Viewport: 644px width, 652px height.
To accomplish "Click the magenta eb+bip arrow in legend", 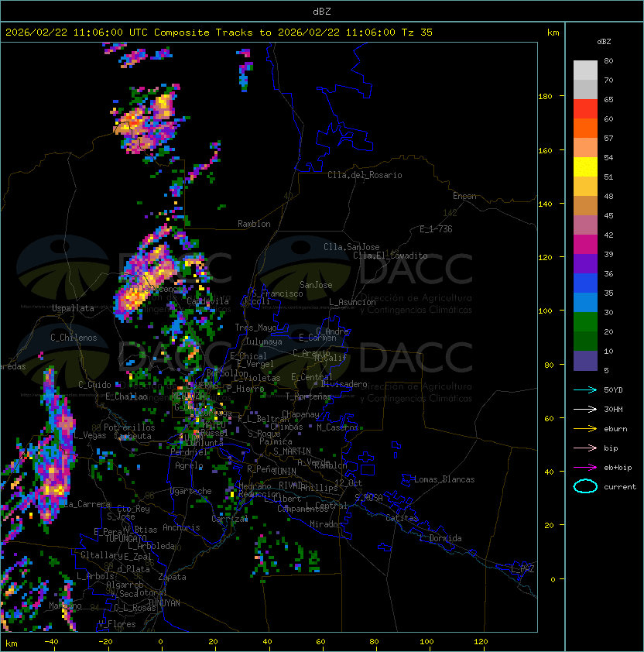I will click(585, 468).
